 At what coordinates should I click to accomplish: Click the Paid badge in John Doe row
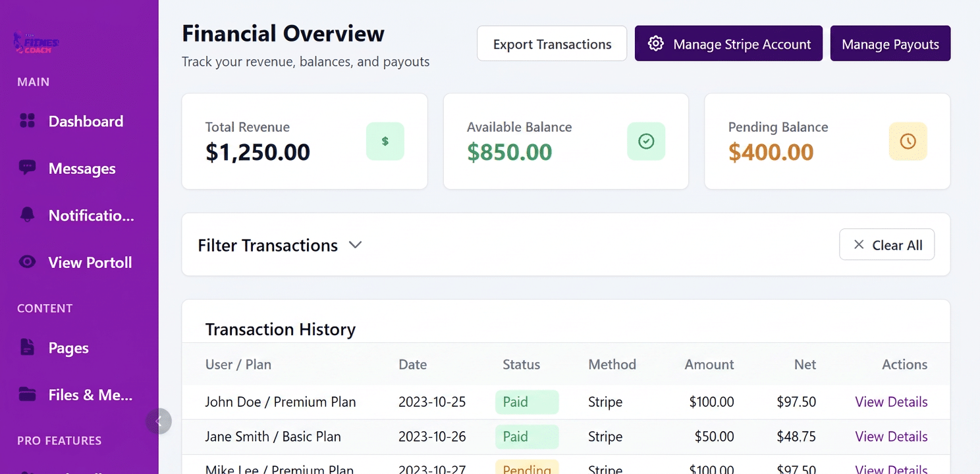coord(527,402)
